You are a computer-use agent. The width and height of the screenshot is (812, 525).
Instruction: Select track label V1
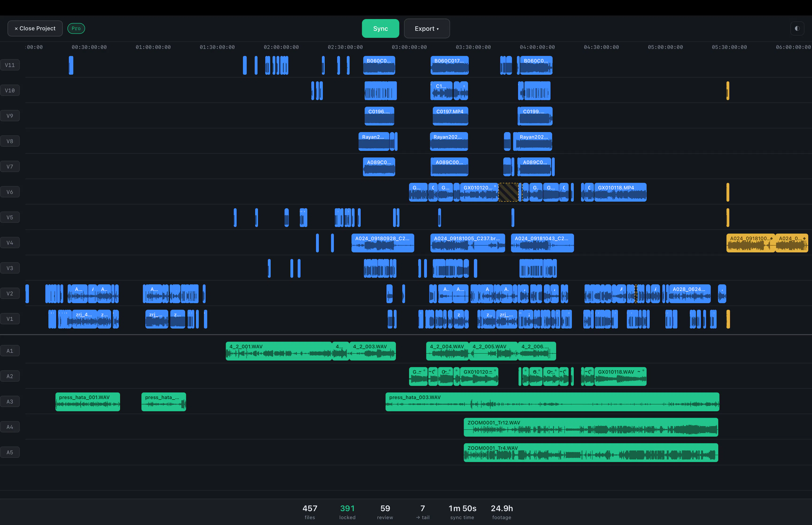click(x=10, y=319)
